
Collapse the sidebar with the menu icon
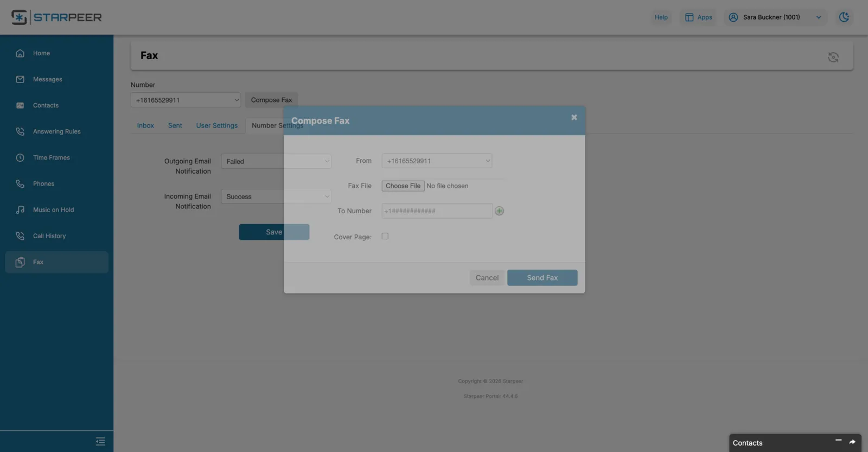tap(100, 442)
